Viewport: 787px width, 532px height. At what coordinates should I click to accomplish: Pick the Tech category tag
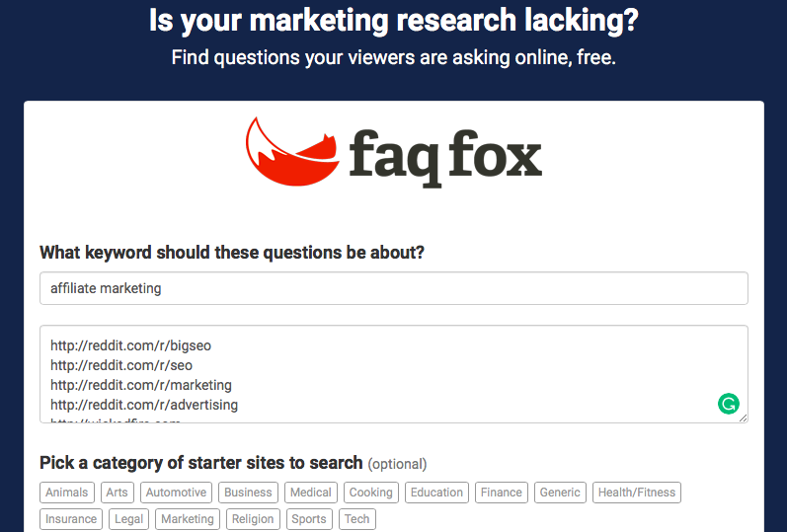click(357, 519)
